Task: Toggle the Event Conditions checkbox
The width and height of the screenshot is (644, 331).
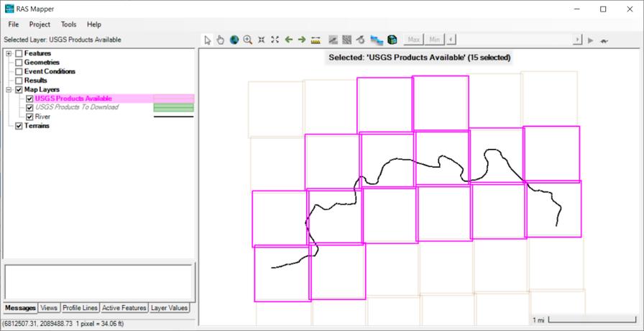Action: 19,71
